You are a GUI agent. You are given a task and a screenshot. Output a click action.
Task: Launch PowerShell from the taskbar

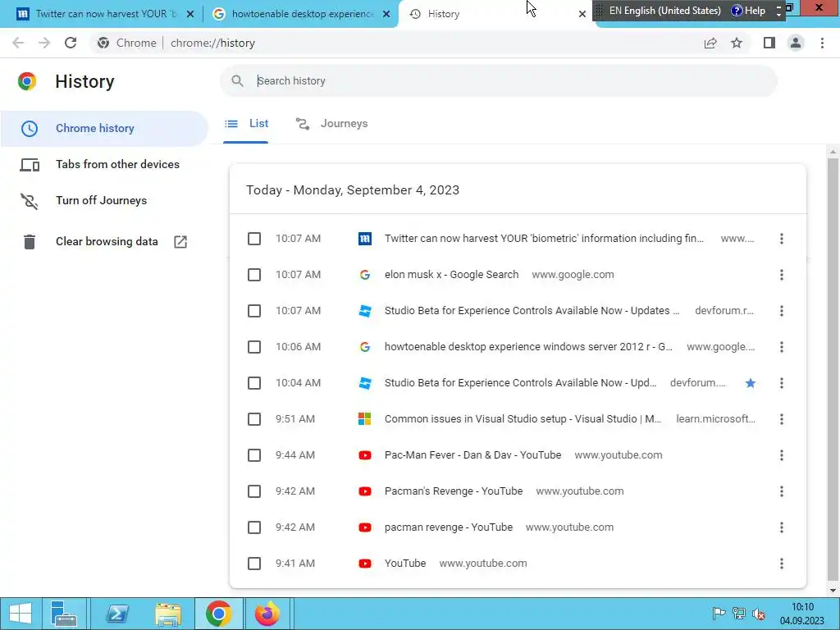coord(117,614)
